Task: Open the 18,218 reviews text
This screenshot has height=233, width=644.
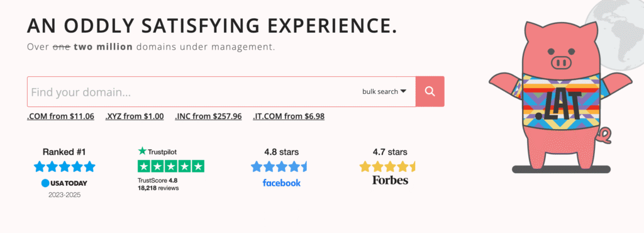Action: click(x=158, y=188)
